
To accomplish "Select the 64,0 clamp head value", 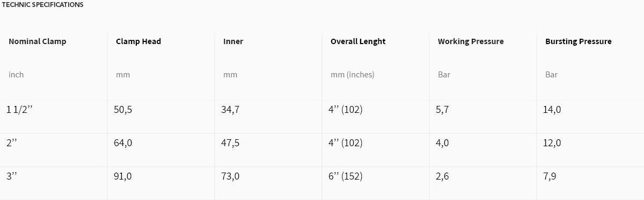I will pyautogui.click(x=123, y=143).
